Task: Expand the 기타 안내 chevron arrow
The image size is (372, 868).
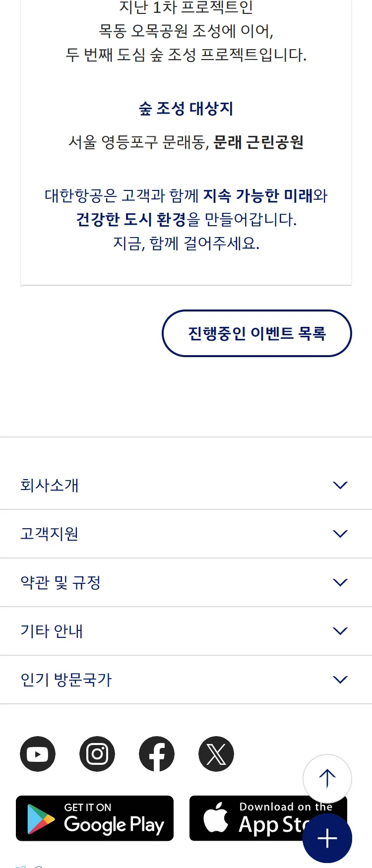Action: (340, 631)
